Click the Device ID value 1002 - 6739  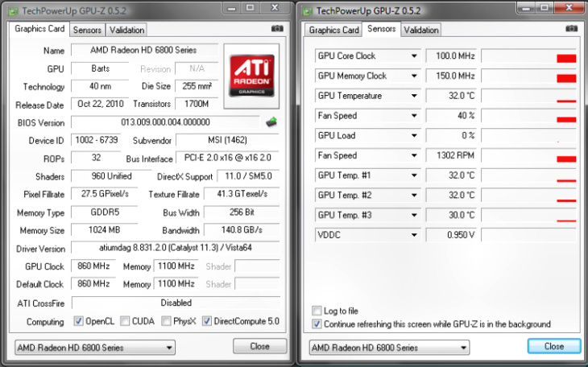[x=96, y=140]
